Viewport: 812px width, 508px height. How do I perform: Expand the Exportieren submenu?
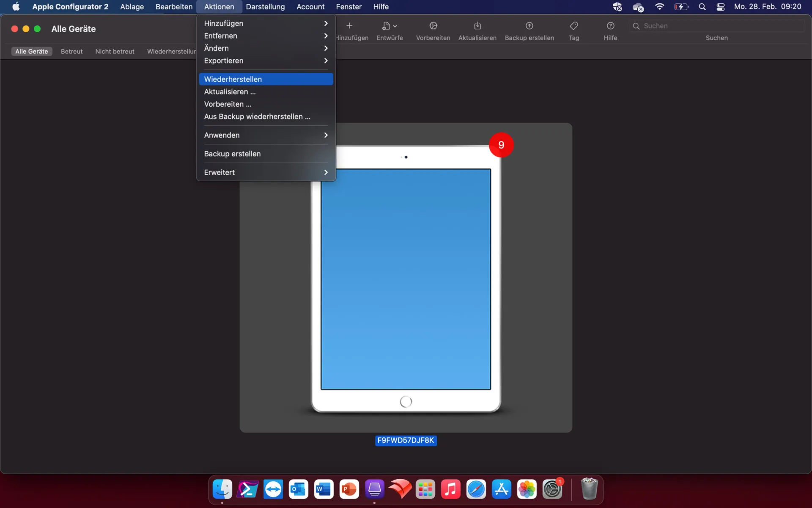(266, 61)
